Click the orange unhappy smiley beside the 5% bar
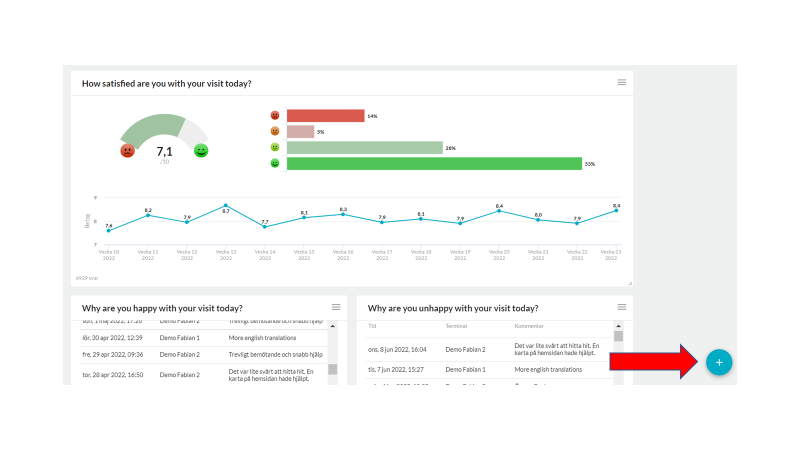 [275, 131]
